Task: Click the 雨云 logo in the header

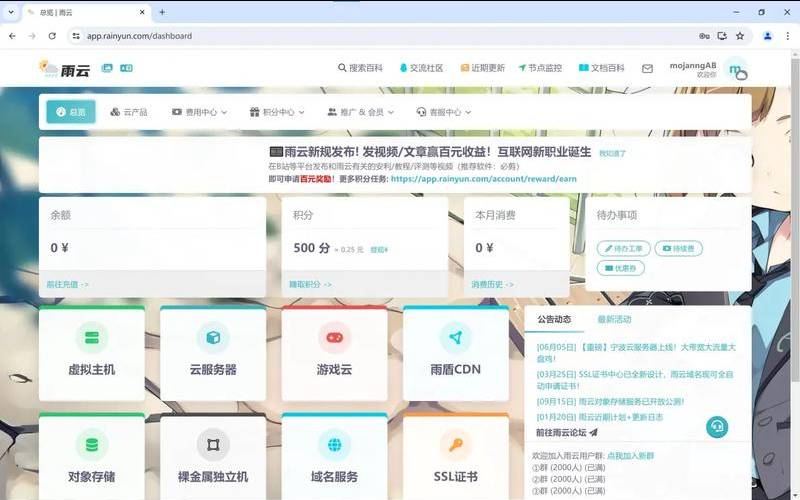Action: tap(65, 68)
